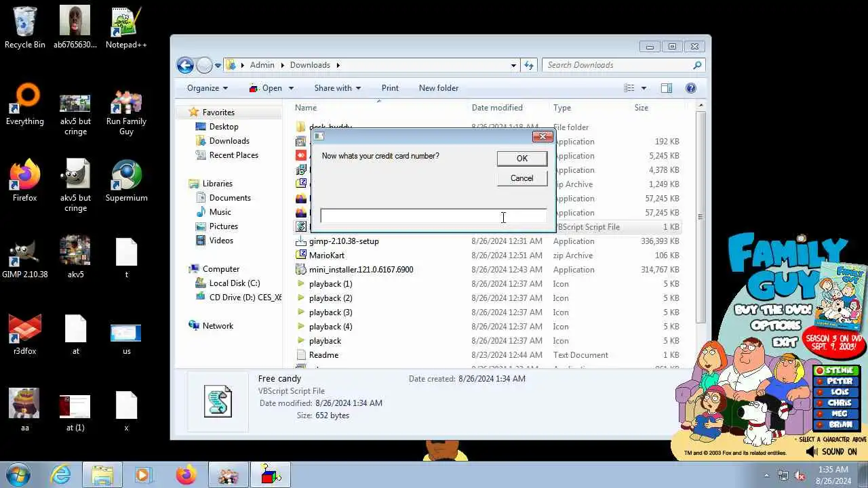Screen dimensions: 868x488
Task: Select the Readme text document
Action: coord(323,355)
